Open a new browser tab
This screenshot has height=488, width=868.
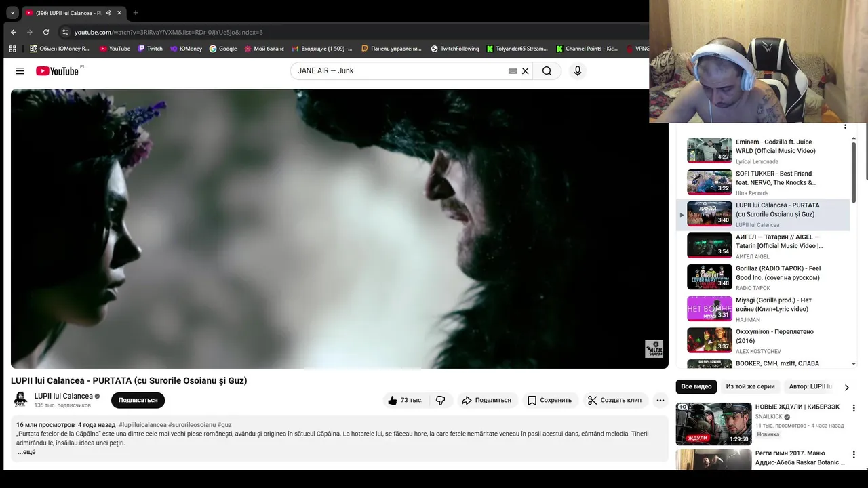click(x=136, y=12)
